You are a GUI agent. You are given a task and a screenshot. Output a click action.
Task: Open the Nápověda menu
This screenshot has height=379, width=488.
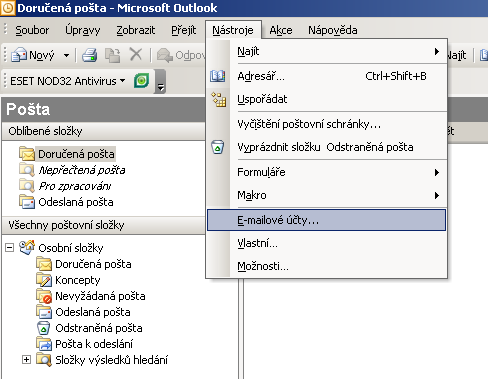333,30
